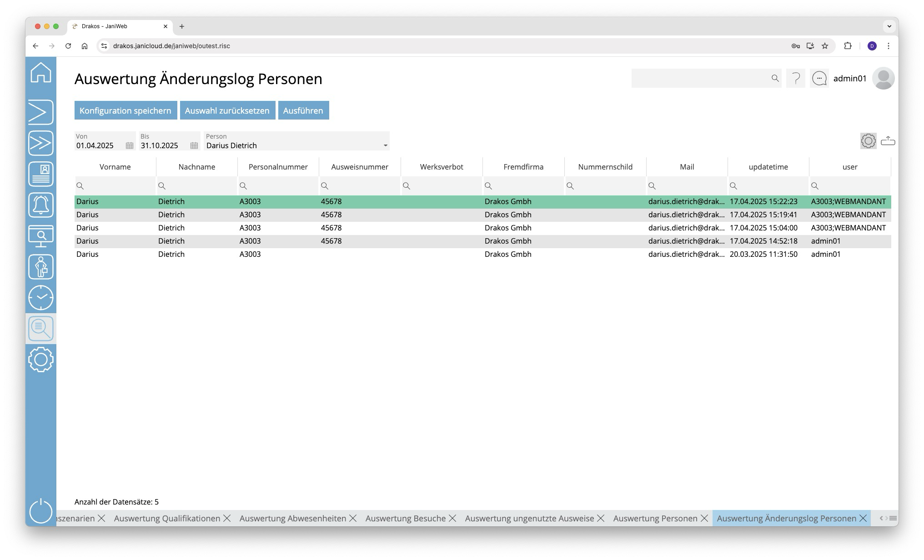Switch to Auswertung Qualifikationen tab
The height and width of the screenshot is (560, 924).
tap(167, 518)
